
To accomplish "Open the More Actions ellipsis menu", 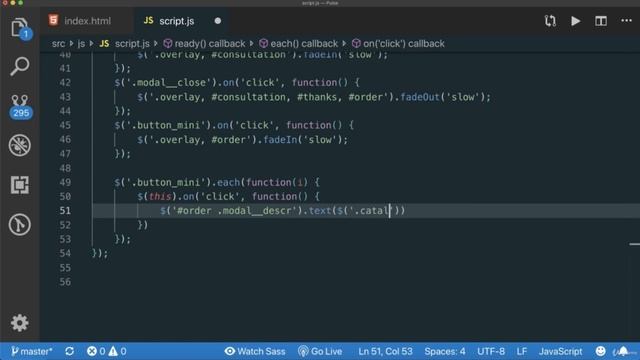I will [x=627, y=20].
